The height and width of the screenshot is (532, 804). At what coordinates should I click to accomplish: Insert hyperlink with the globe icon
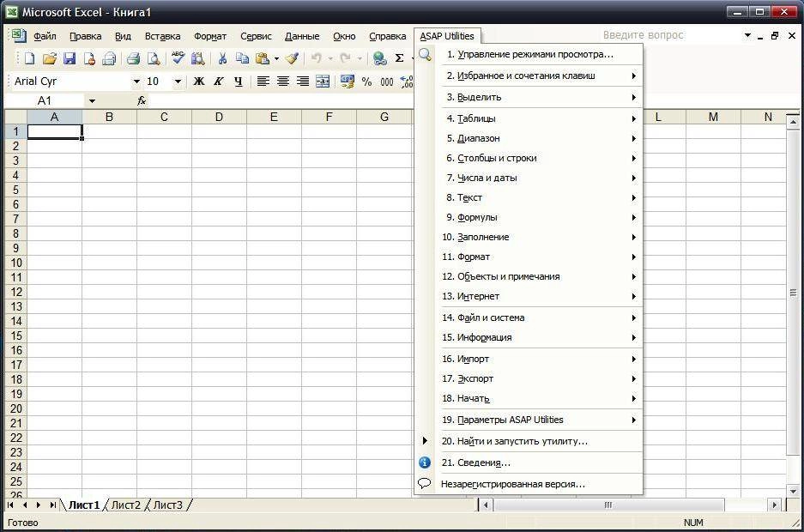pyautogui.click(x=380, y=58)
